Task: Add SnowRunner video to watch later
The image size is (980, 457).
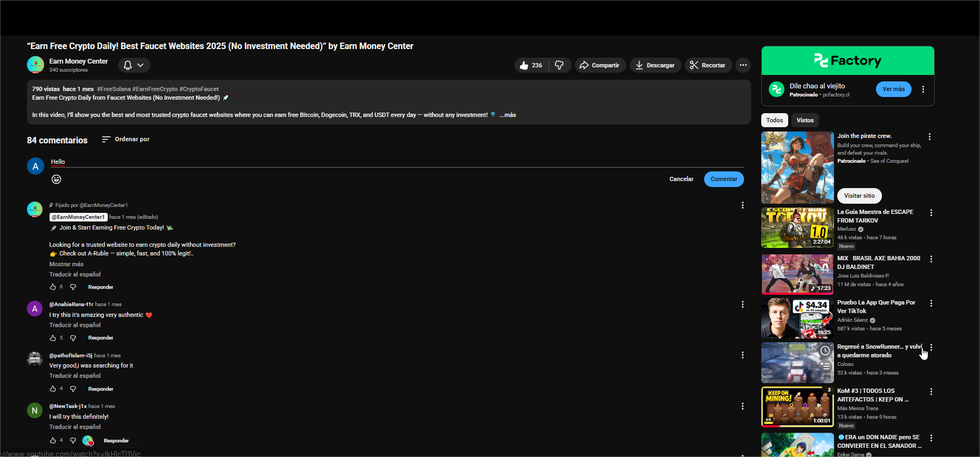Action: pyautogui.click(x=825, y=351)
